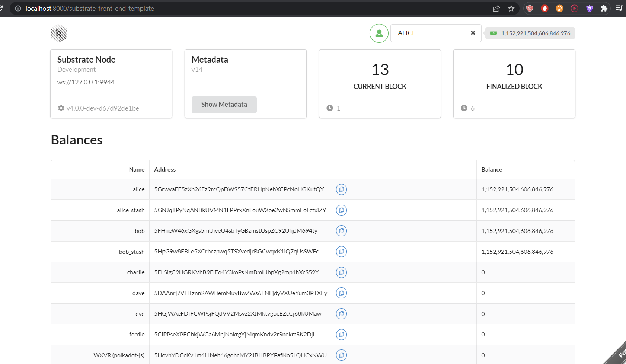Click the account balance label at top right
The image size is (626, 364).
pos(530,33)
